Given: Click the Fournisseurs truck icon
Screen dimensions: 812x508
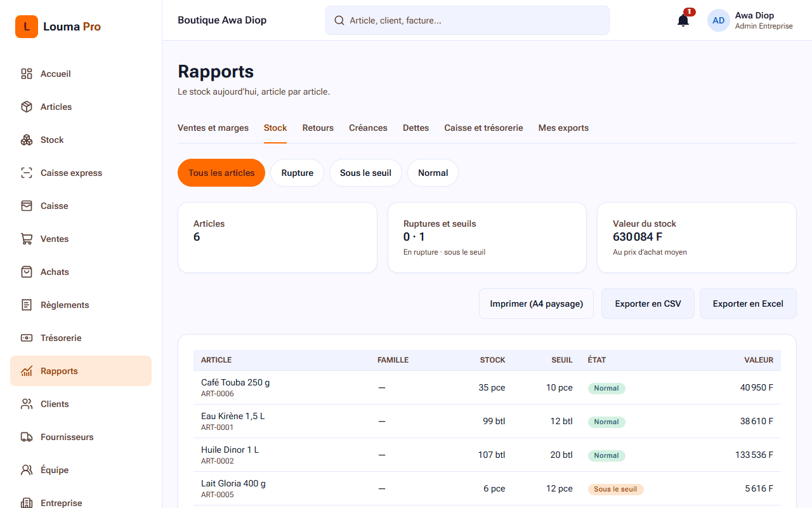Looking at the screenshot, I should pos(27,437).
